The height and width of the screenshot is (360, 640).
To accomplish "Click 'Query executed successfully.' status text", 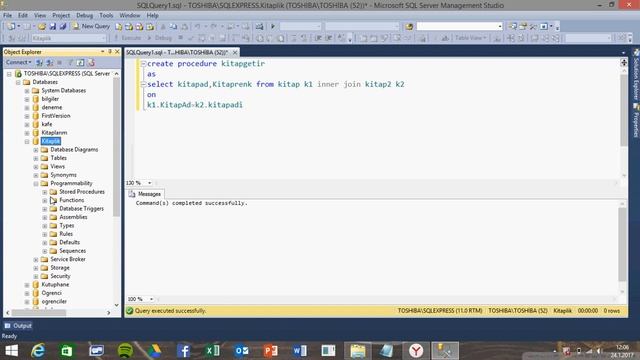I will pos(170,311).
